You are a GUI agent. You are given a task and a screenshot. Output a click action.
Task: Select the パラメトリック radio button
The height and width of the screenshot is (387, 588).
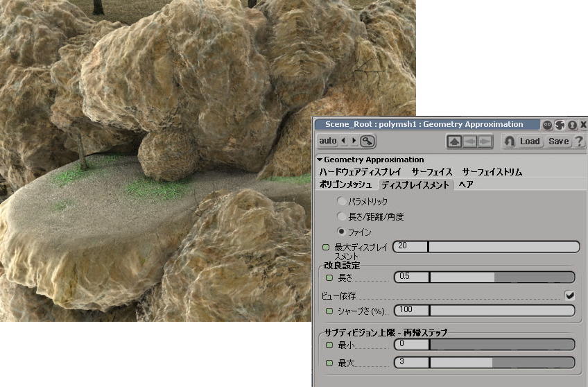pyautogui.click(x=341, y=201)
